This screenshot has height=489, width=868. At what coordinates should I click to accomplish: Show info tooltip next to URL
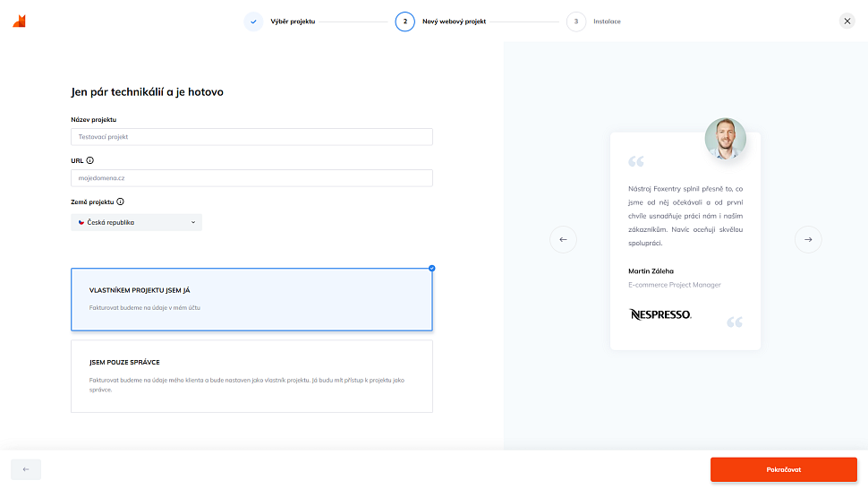89,160
